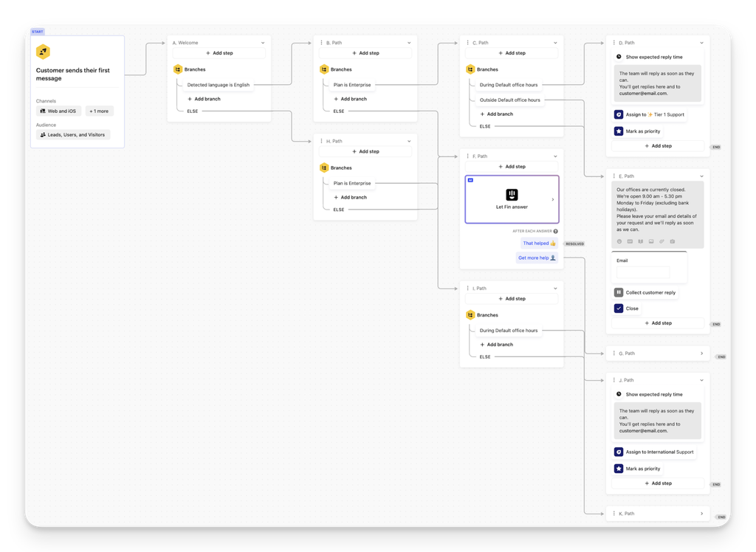Click Add step at bottom of E. Path

tap(658, 323)
